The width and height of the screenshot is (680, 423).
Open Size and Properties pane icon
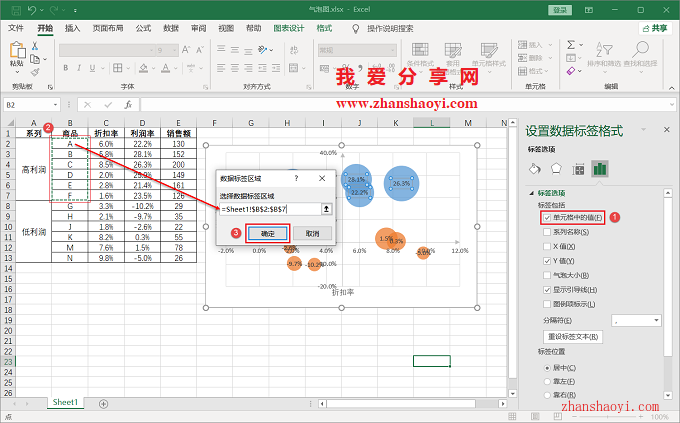tap(578, 169)
